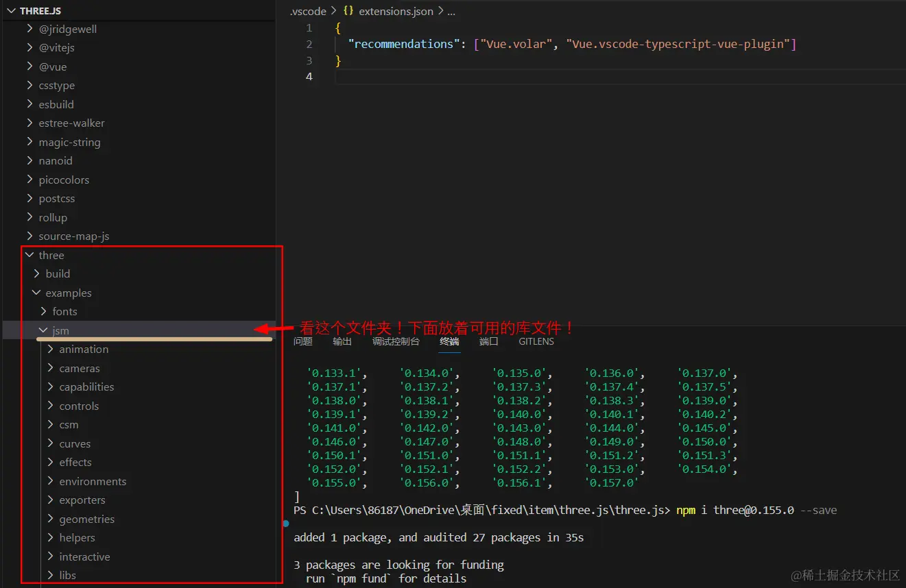906x588 pixels.
Task: Click the extensions.json breadcrumb item
Action: (x=396, y=11)
